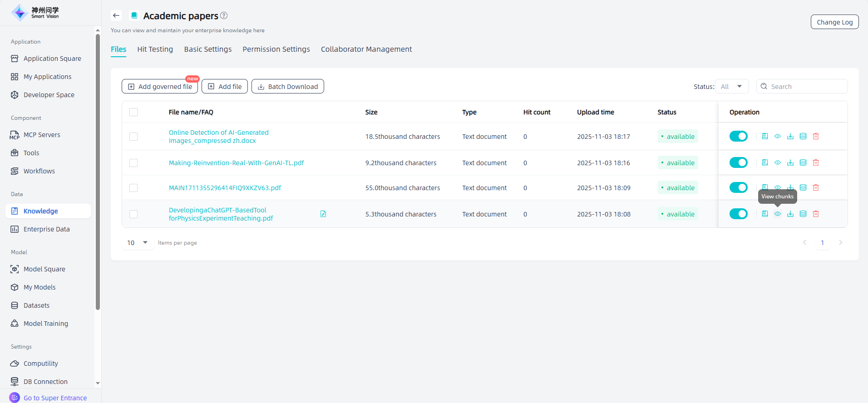Tick the checkbox for Making-Reinvention-Real PDF row

pyautogui.click(x=133, y=163)
